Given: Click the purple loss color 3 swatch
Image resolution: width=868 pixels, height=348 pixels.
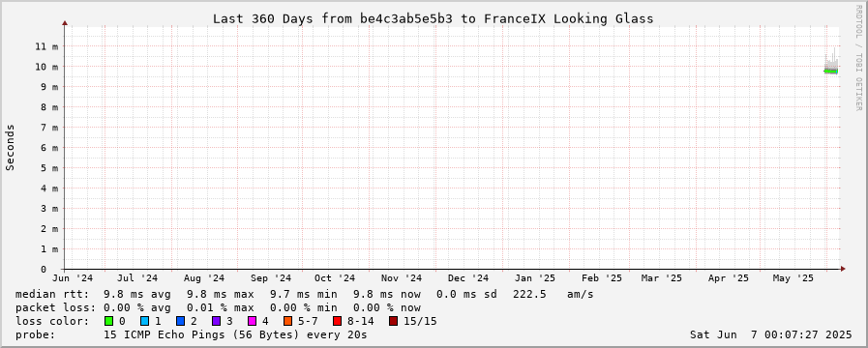Looking at the screenshot, I should (216, 321).
